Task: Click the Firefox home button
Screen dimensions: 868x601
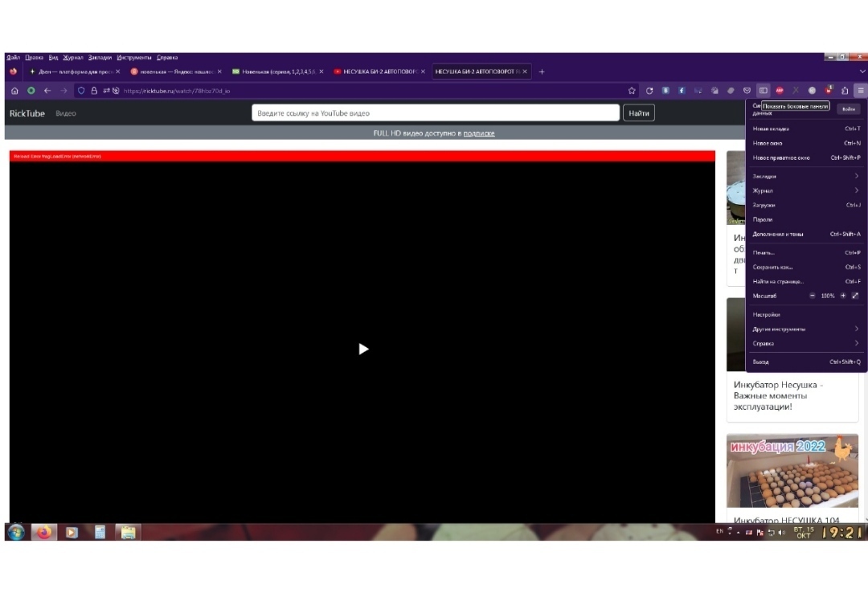Action: pyautogui.click(x=15, y=91)
